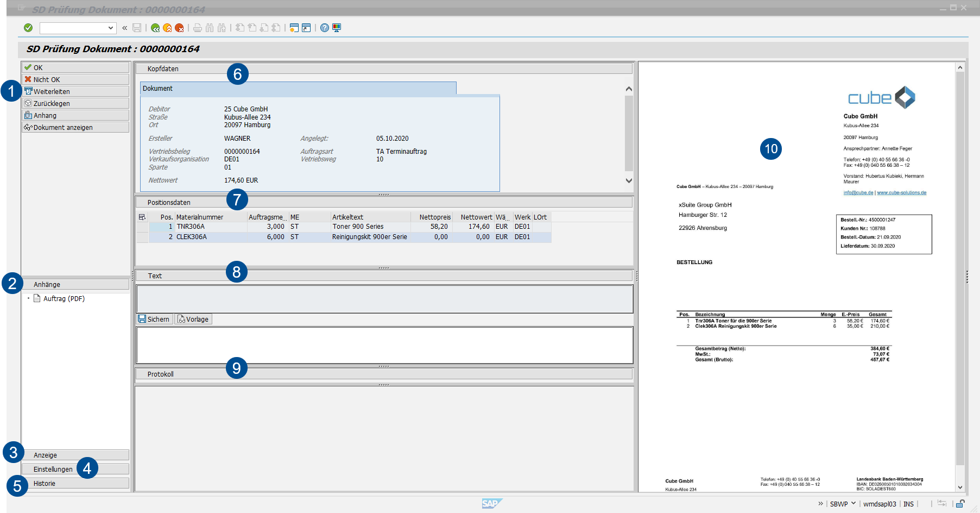The height and width of the screenshot is (513, 980).
Task: Open search with the Find binoculars icon
Action: coord(210,28)
